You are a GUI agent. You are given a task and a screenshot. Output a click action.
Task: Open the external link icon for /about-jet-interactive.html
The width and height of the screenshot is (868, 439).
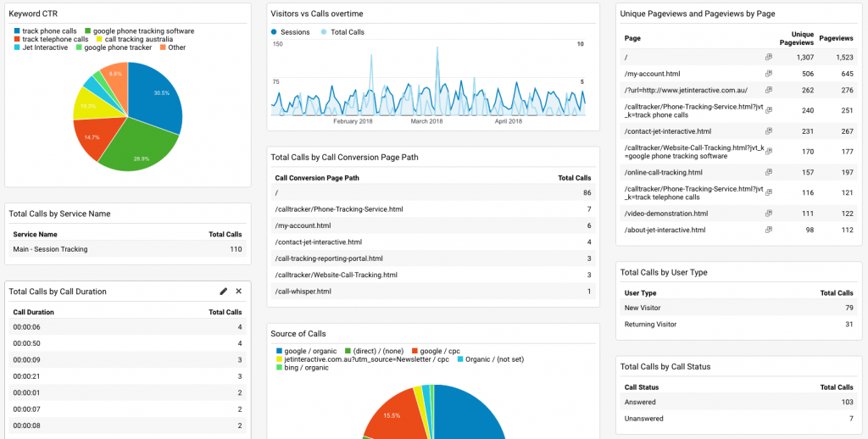[x=768, y=230]
